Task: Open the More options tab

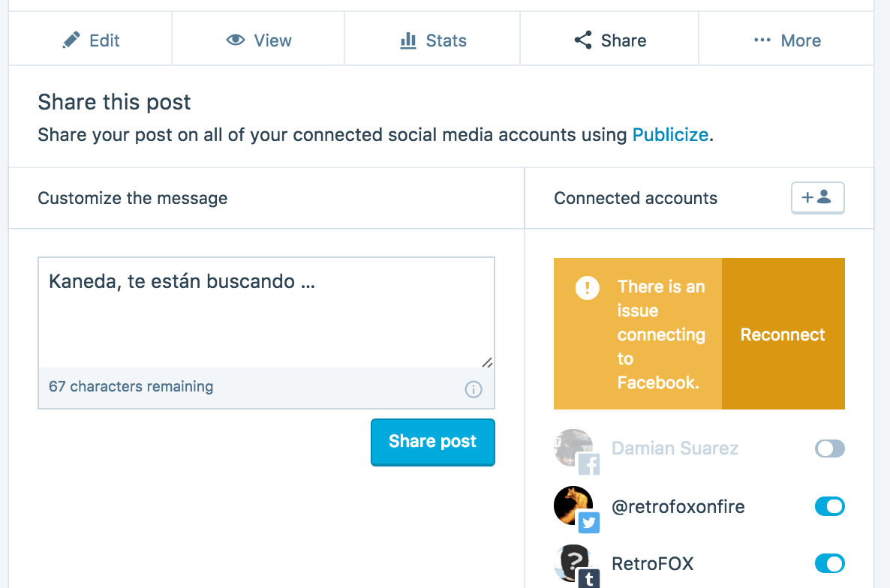Action: [x=786, y=40]
